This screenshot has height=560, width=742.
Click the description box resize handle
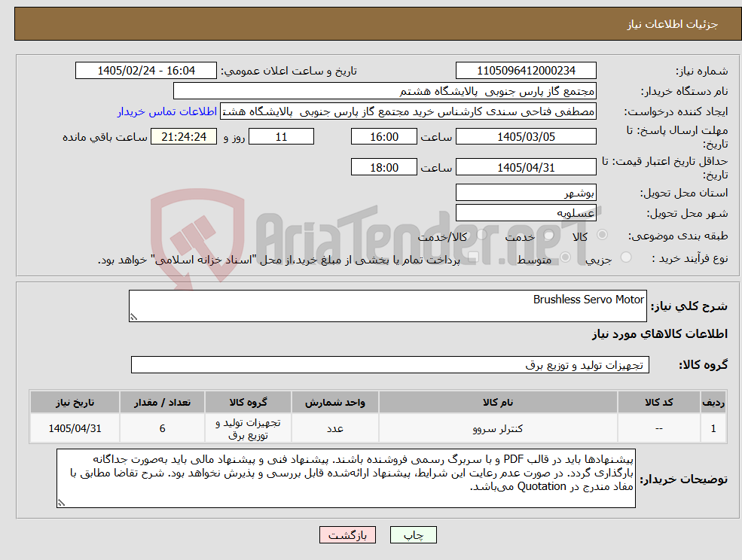[133, 318]
